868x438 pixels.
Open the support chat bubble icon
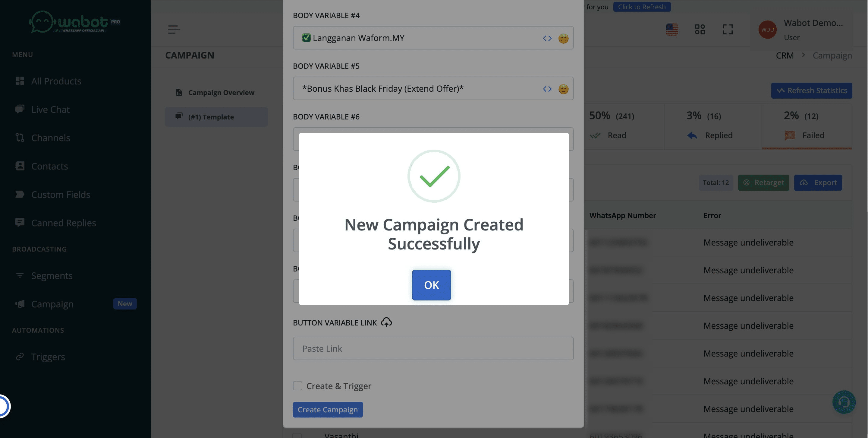(843, 402)
